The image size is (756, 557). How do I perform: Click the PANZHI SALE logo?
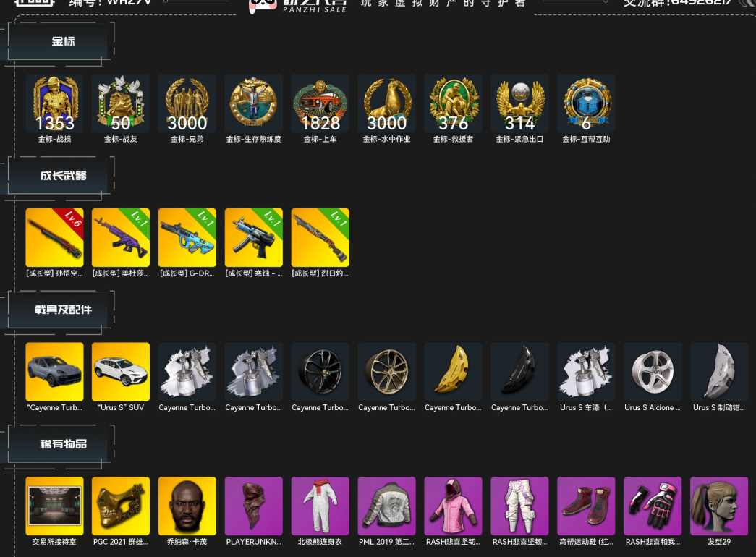[x=298, y=6]
